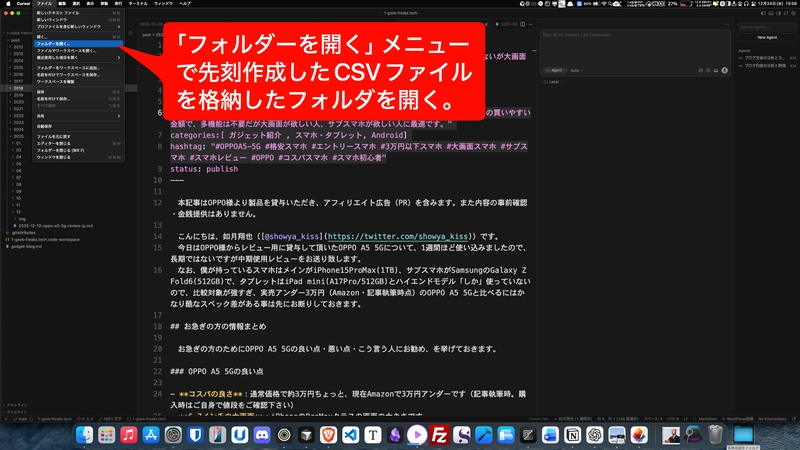Click Markdown language mode in status bar
The image size is (800, 450).
[x=707, y=419]
